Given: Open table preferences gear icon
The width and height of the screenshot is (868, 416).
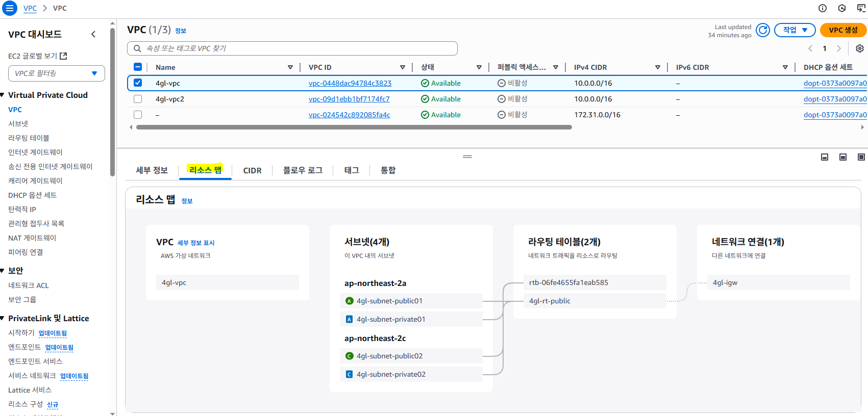Looking at the screenshot, I should coord(860,48).
